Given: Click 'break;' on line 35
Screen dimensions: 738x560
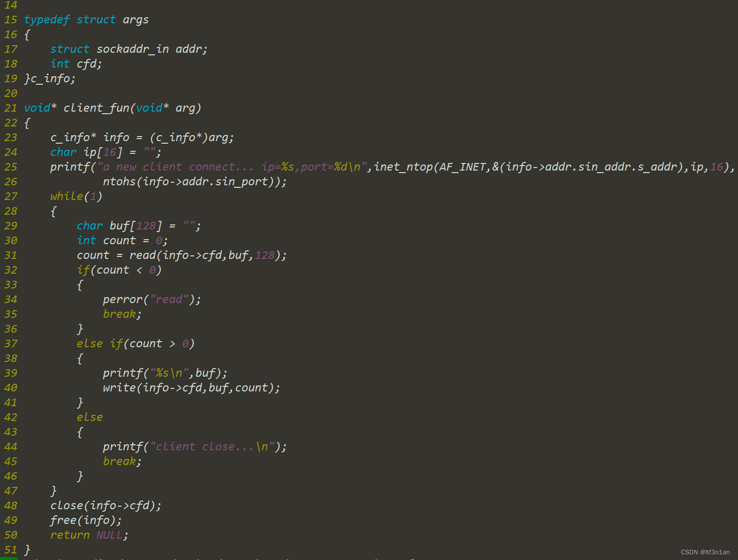Looking at the screenshot, I should pyautogui.click(x=122, y=314).
